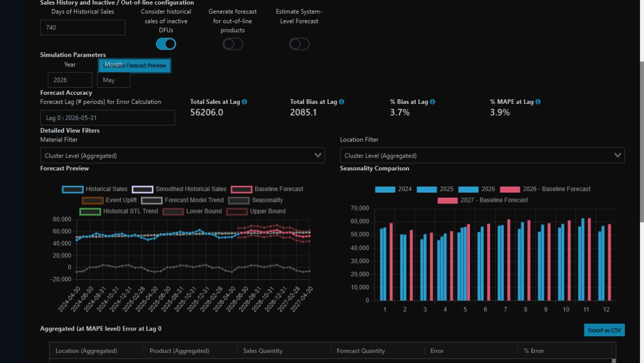Toggle Baseline Forecast legend in Forecast Preview
The width and height of the screenshot is (644, 363).
point(267,189)
